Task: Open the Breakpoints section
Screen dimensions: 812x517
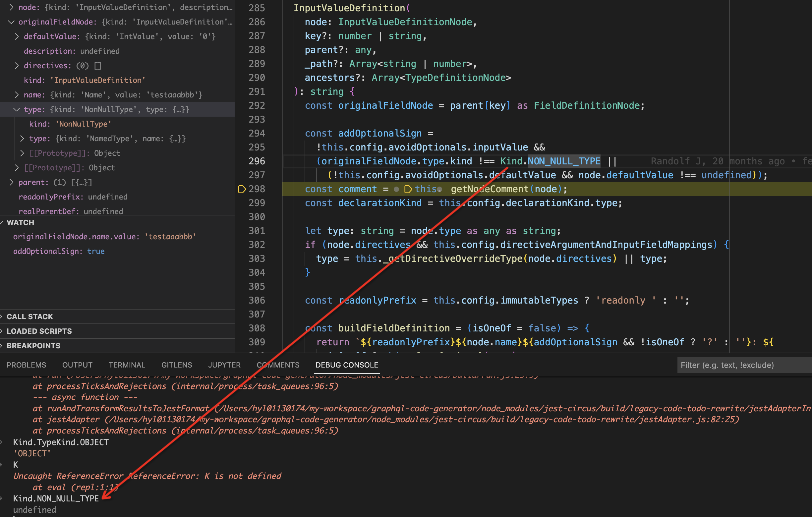Action: (x=33, y=346)
